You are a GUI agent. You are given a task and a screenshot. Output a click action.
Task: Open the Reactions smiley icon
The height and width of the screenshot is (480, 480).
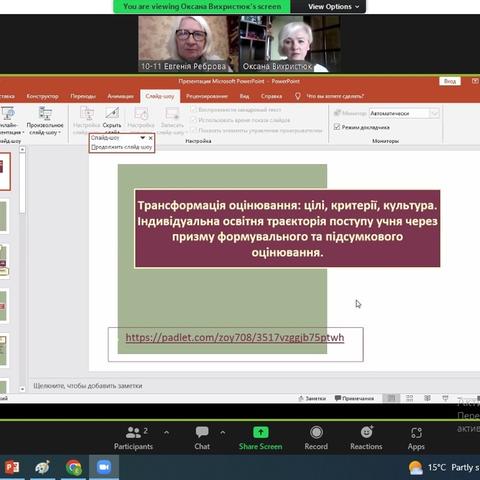pos(366,432)
